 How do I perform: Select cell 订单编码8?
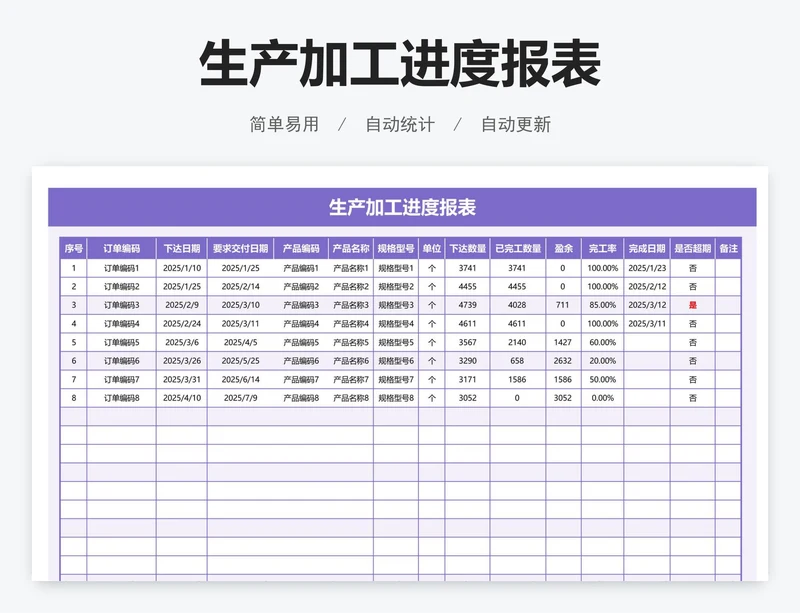click(121, 398)
